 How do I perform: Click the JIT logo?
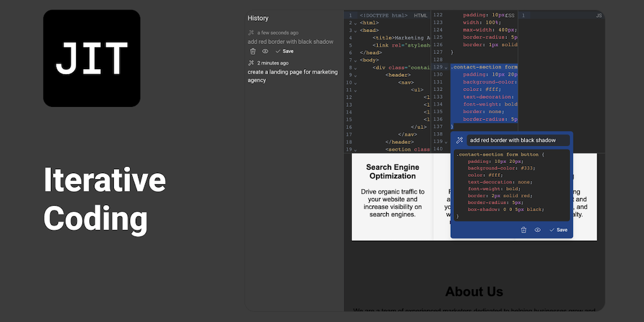pyautogui.click(x=92, y=58)
